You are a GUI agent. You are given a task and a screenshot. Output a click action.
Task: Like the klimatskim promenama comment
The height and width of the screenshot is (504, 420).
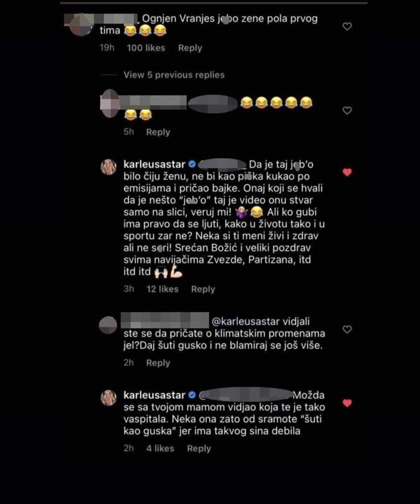pyautogui.click(x=347, y=330)
